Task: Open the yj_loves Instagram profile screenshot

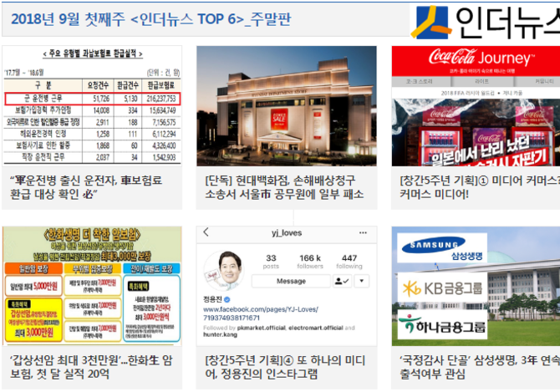Action: 287,286
